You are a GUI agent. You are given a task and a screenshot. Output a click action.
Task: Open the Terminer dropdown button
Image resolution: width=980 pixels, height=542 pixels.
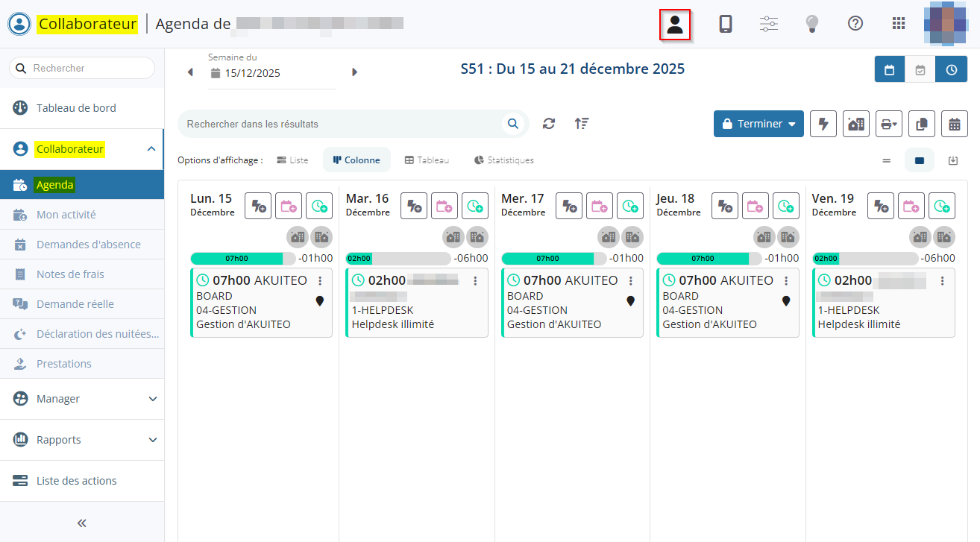[758, 124]
